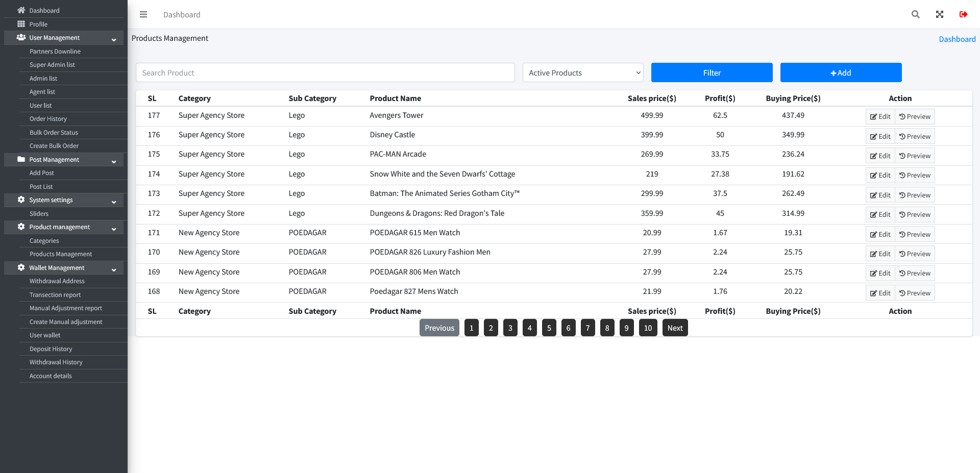Toggle fullscreen with the expand icon
Viewport: 980px width, 473px height.
coord(940,14)
